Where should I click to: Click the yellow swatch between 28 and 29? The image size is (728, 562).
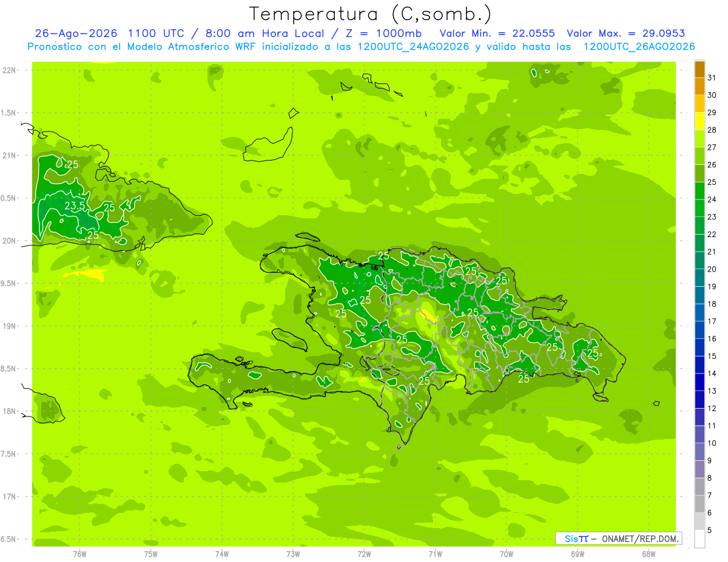699,121
